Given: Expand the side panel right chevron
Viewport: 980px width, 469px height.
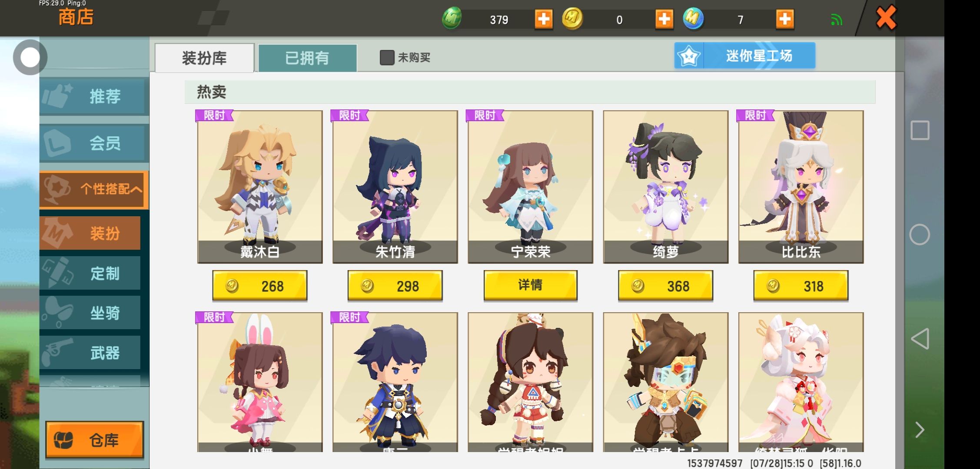Looking at the screenshot, I should click(x=920, y=430).
